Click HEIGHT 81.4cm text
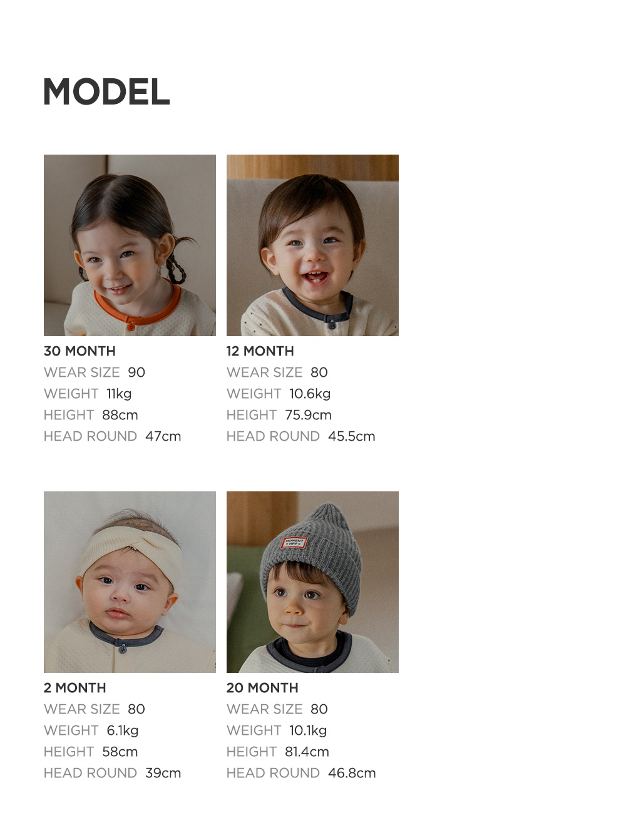This screenshot has height=840, width=626. pyautogui.click(x=278, y=752)
